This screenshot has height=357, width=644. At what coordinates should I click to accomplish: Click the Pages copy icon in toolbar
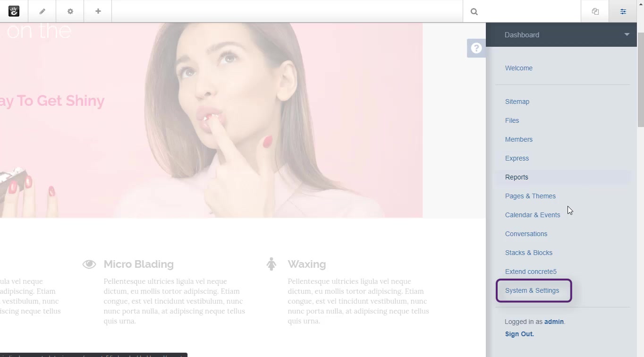[595, 11]
